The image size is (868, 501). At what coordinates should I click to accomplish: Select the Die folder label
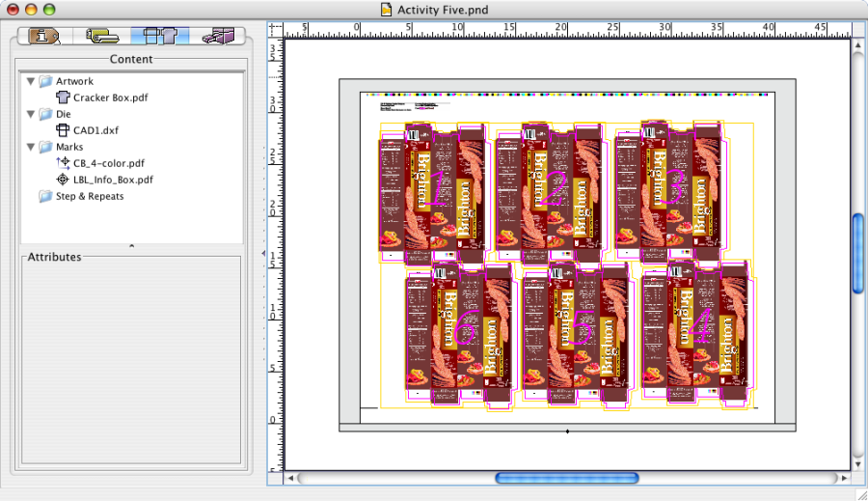(x=63, y=114)
